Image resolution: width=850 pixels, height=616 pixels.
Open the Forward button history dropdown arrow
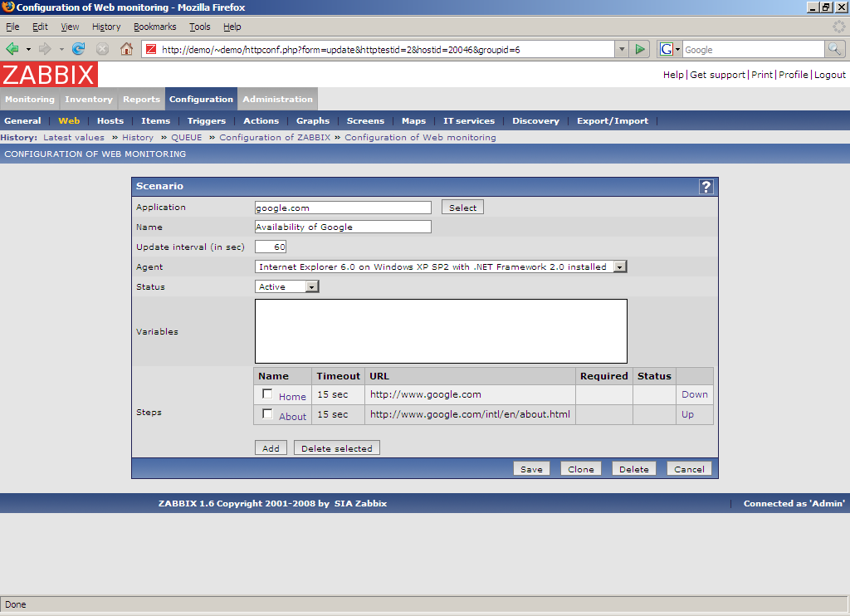61,49
